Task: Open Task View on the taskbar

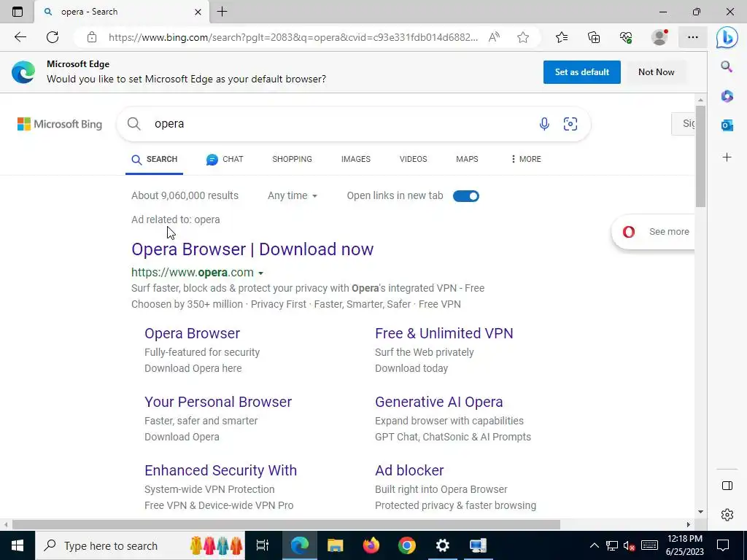Action: click(x=263, y=545)
